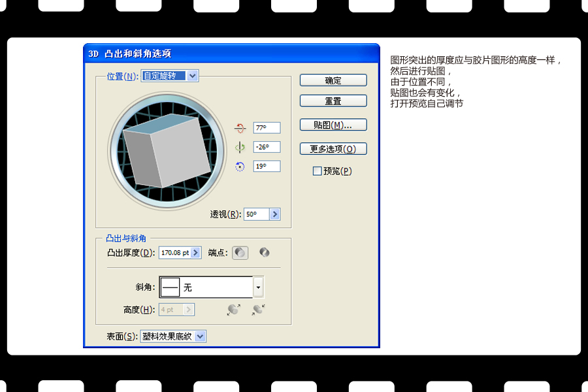
Task: Click the 重置 reset button
Action: 333,101
